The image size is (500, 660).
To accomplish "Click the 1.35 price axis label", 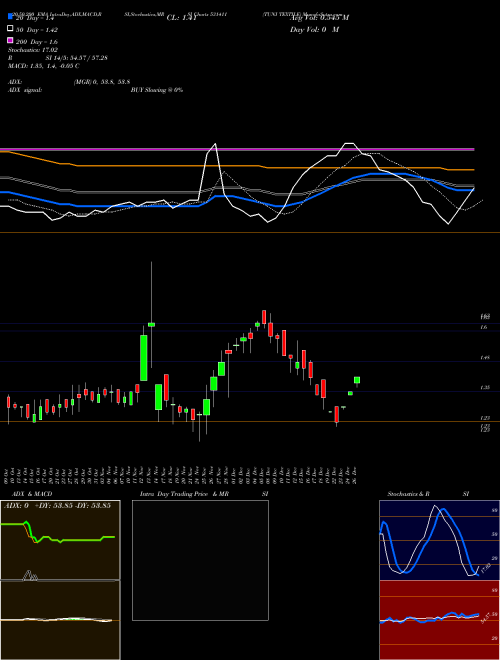I will [x=484, y=387].
